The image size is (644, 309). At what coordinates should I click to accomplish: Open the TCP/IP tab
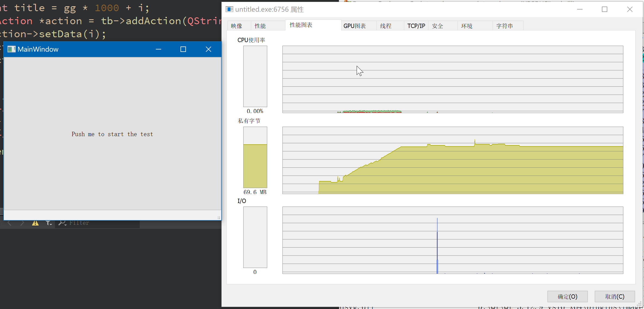416,26
